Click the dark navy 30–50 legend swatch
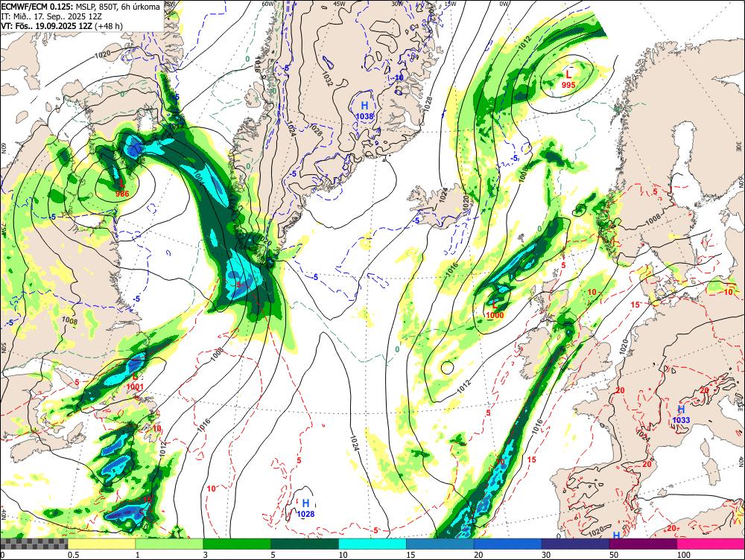Screen dimensions: 745x560 pyautogui.click(x=575, y=544)
